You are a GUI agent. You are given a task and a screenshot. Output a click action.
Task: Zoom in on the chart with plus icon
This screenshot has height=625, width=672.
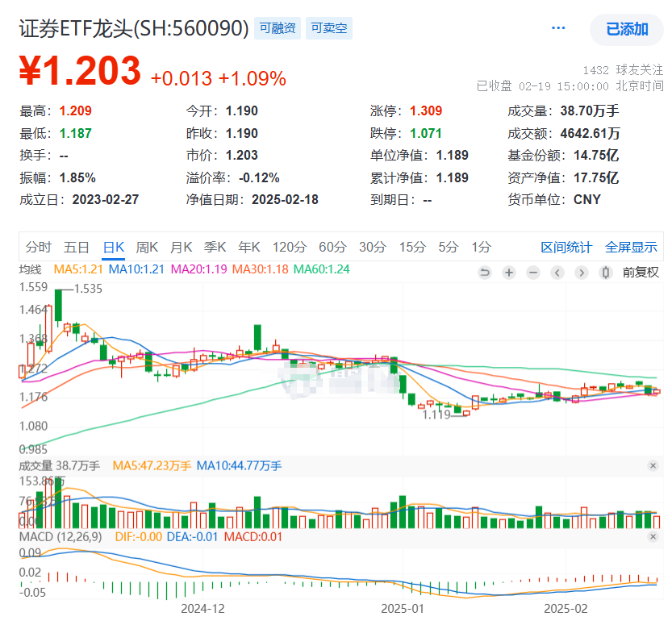click(x=508, y=273)
